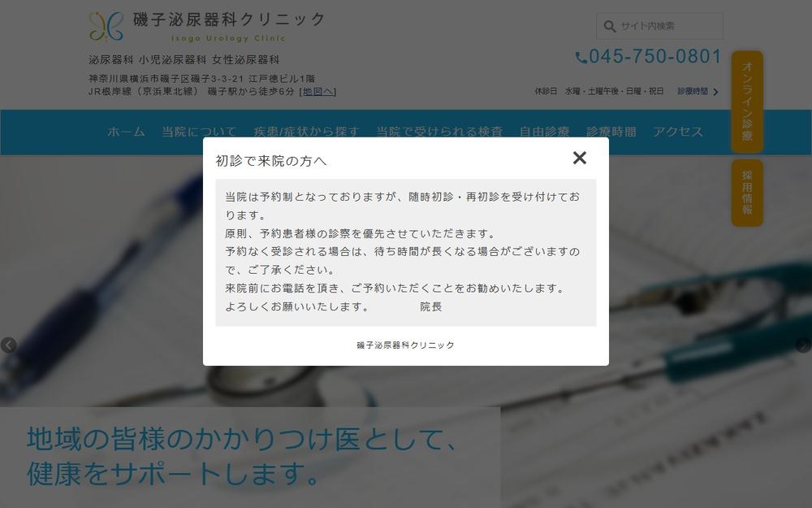Call number 045-750-0801 link

(654, 57)
